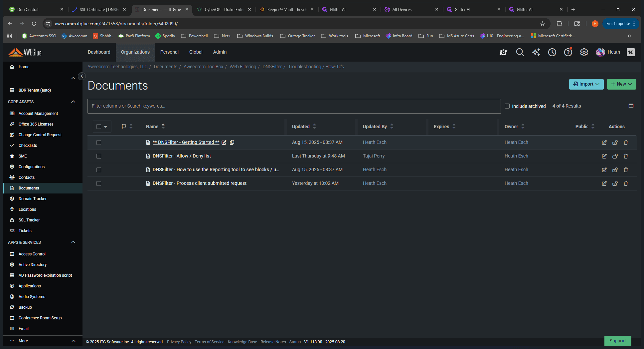Click the AI sparkle assistant icon
644x349 pixels.
536,52
